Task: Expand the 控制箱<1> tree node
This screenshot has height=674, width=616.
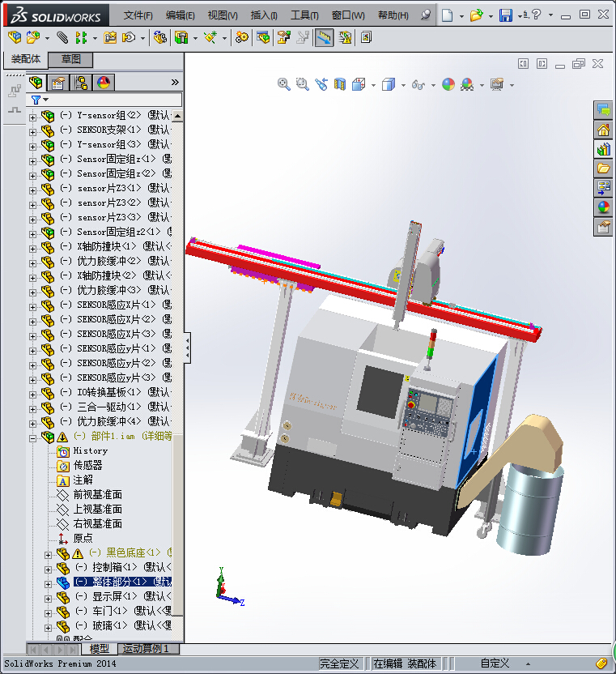Action: click(x=48, y=569)
